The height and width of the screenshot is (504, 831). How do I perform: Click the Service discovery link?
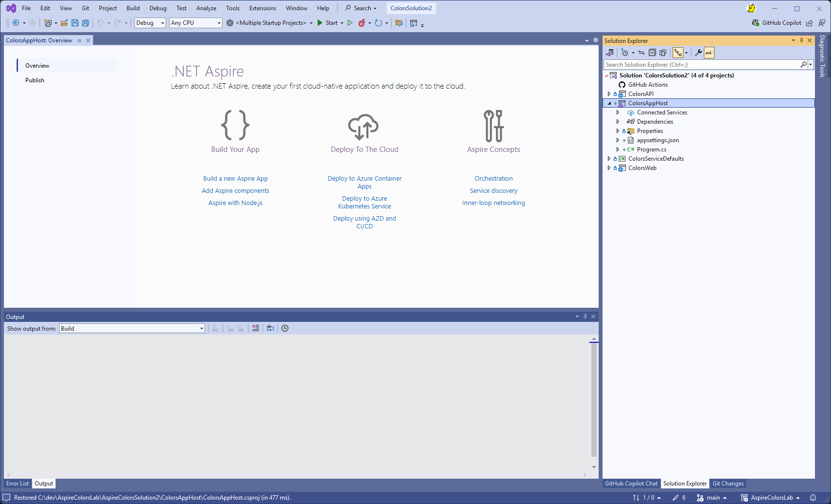tap(493, 191)
